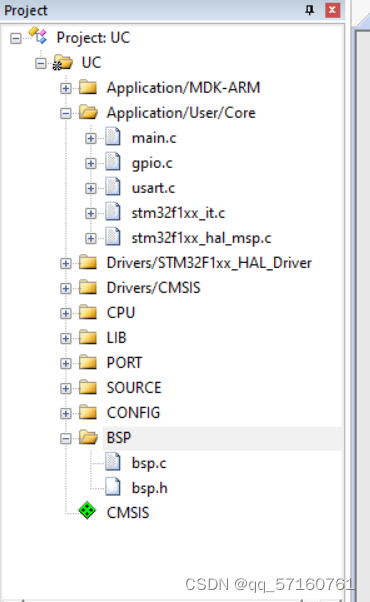
Task: Expand the PORT group
Action: click(66, 363)
